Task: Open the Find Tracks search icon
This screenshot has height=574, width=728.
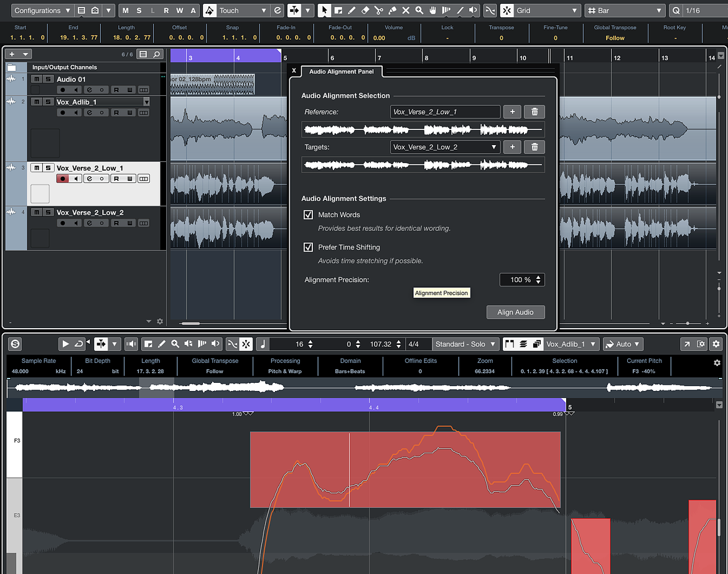Action: click(x=157, y=54)
